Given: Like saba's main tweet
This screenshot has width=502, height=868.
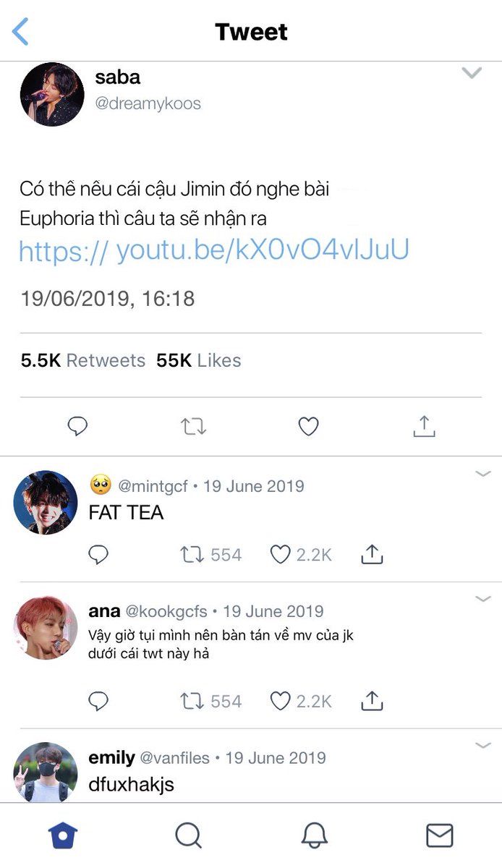Looking at the screenshot, I should coord(309,427).
